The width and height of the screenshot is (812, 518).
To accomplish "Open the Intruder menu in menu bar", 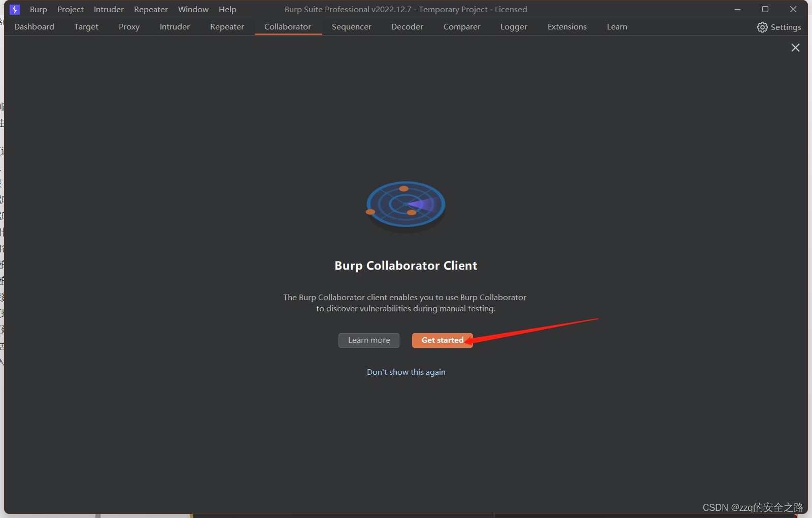I will click(x=109, y=10).
